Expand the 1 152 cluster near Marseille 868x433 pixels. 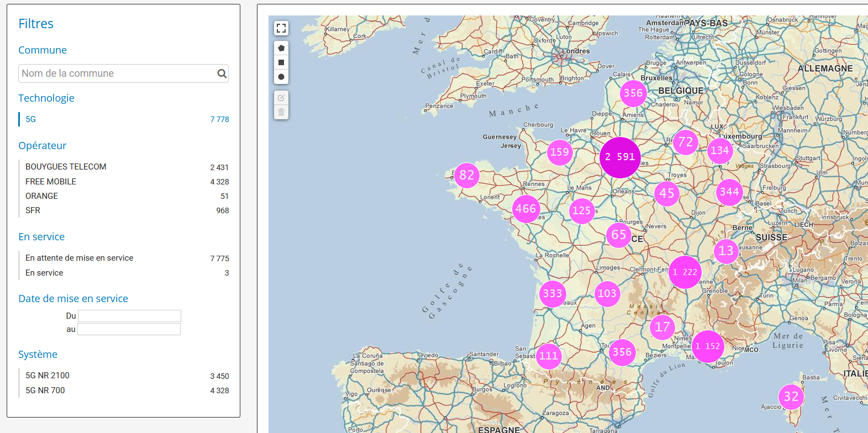point(708,346)
